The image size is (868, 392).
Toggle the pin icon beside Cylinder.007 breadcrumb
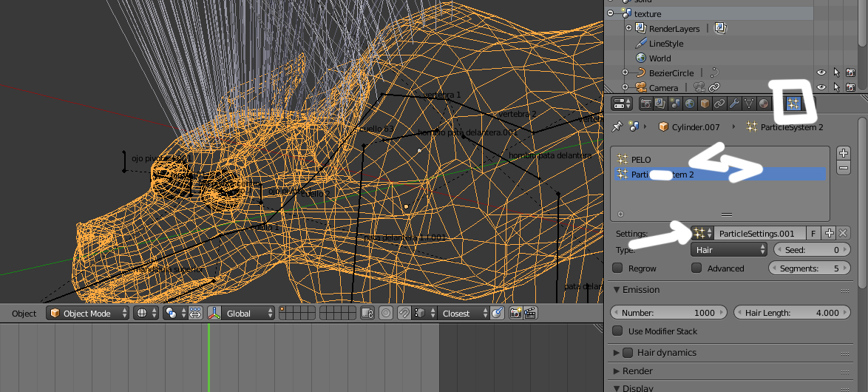(616, 126)
